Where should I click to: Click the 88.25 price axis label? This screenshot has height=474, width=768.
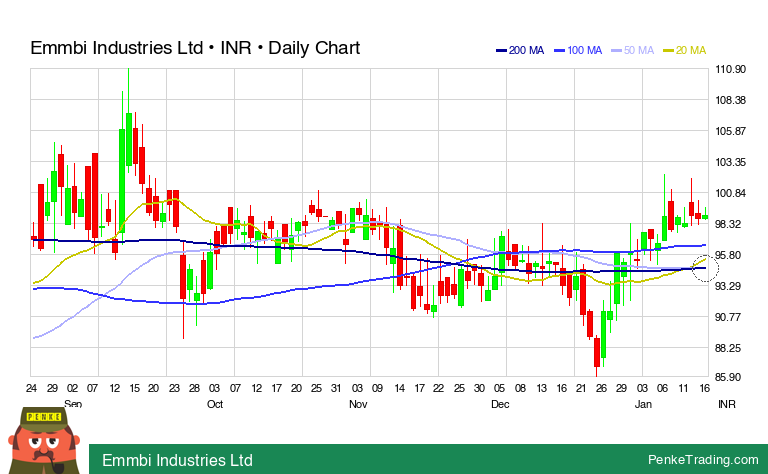(x=730, y=348)
